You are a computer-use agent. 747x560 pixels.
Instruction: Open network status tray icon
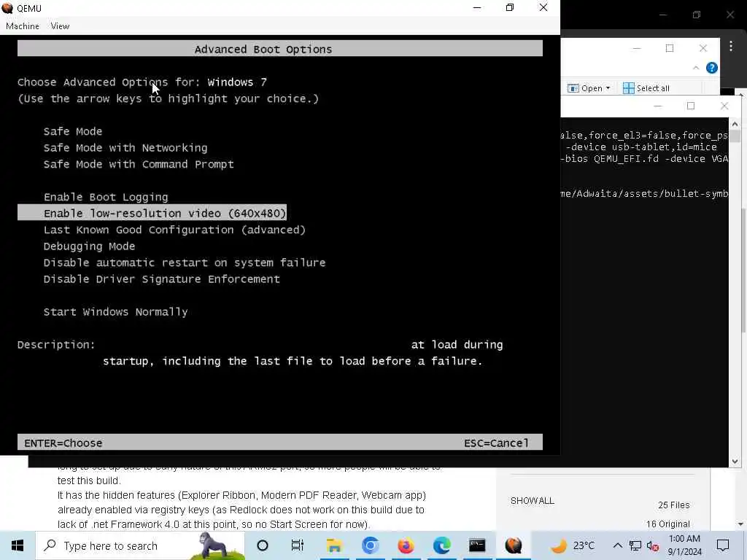point(635,545)
